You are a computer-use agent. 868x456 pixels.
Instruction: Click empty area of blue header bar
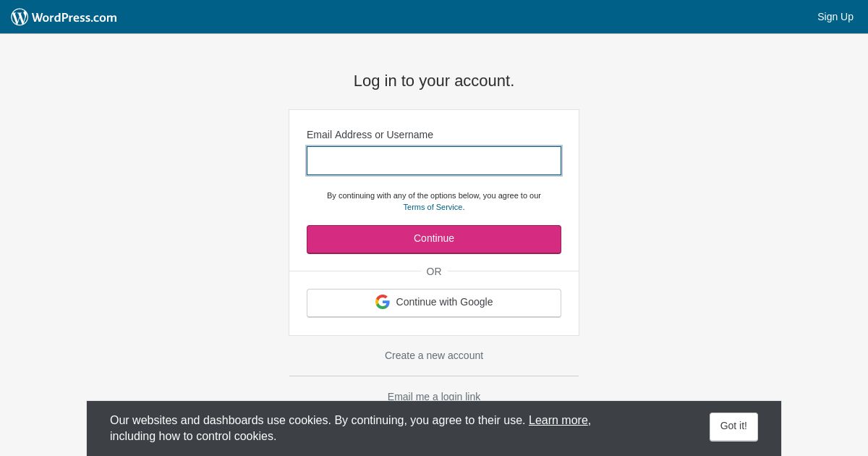click(x=463, y=17)
